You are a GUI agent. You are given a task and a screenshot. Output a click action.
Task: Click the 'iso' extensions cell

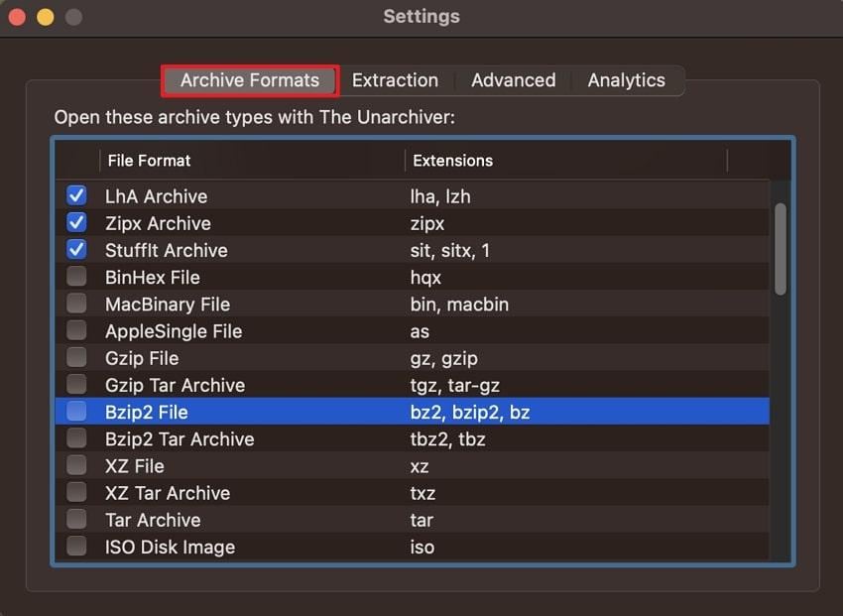coord(422,548)
